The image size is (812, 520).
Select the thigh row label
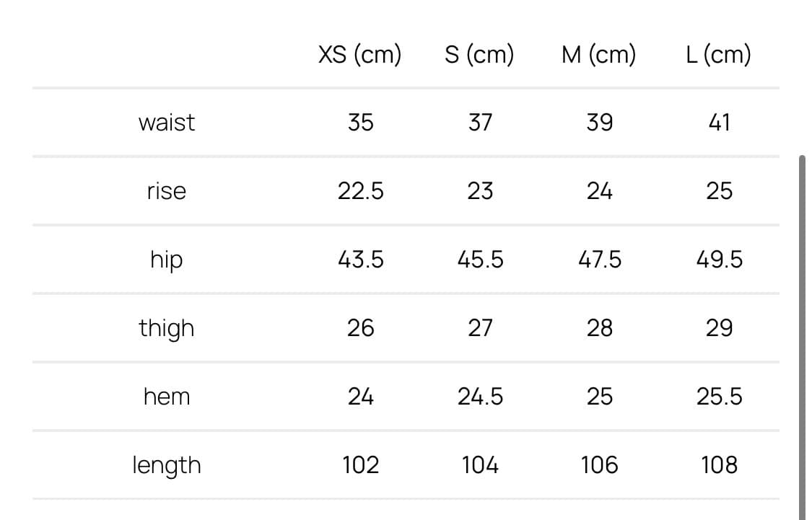point(167,328)
